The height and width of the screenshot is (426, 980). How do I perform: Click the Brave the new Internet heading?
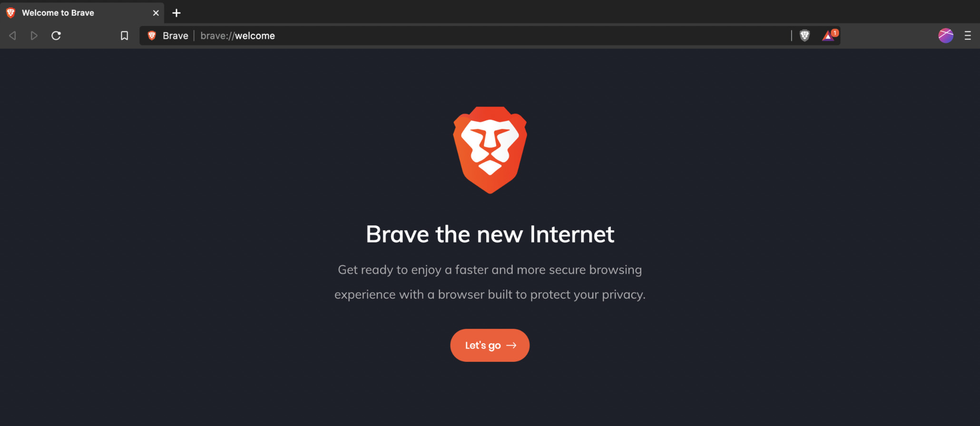[490, 234]
